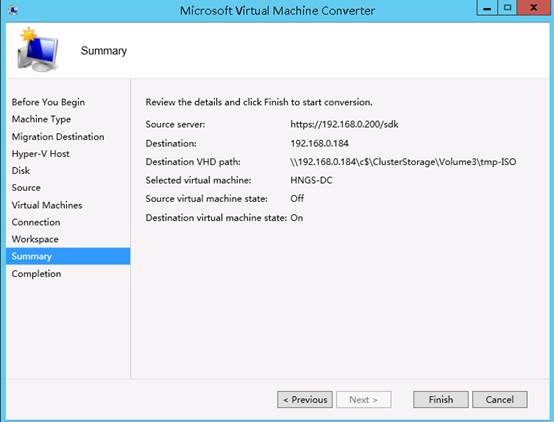Go to the Connection step

36,222
